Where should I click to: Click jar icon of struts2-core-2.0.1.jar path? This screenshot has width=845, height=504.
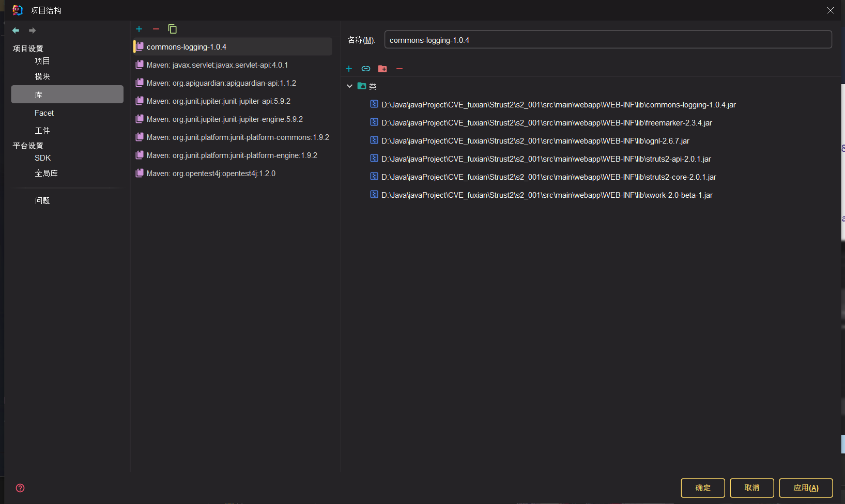click(374, 176)
